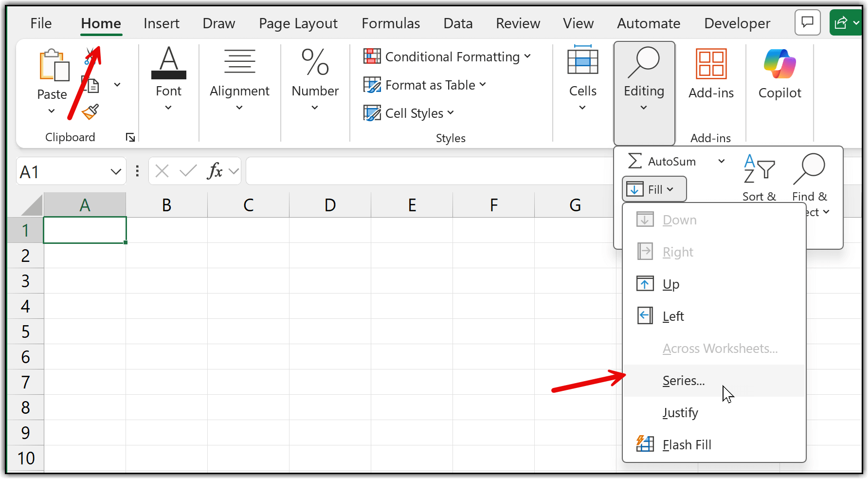Open the comments speech bubble icon
This screenshot has width=868, height=479.
coord(807,22)
